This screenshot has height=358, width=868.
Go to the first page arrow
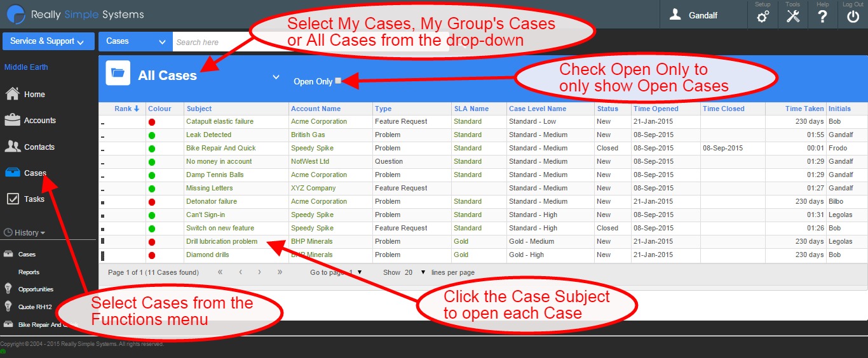coord(220,272)
